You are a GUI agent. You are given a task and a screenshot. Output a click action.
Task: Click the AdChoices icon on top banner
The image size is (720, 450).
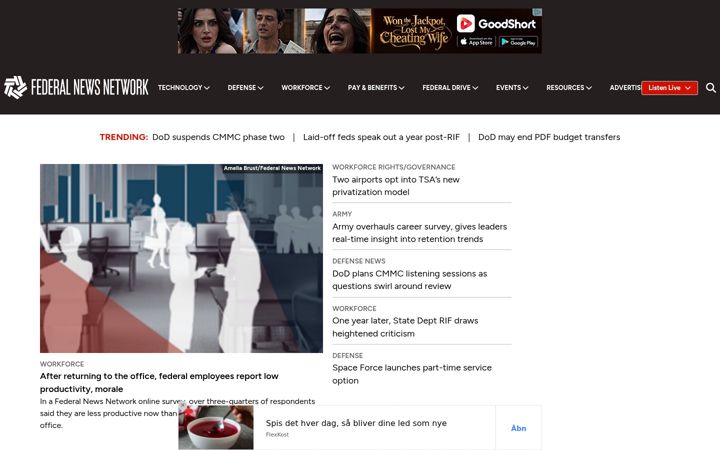coord(537,12)
